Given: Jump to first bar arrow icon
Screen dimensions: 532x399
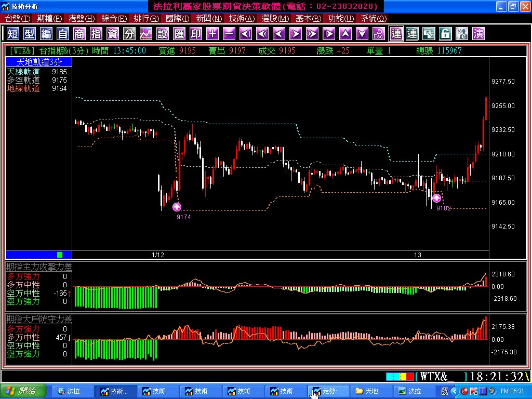Looking at the screenshot, I should 246,34.
